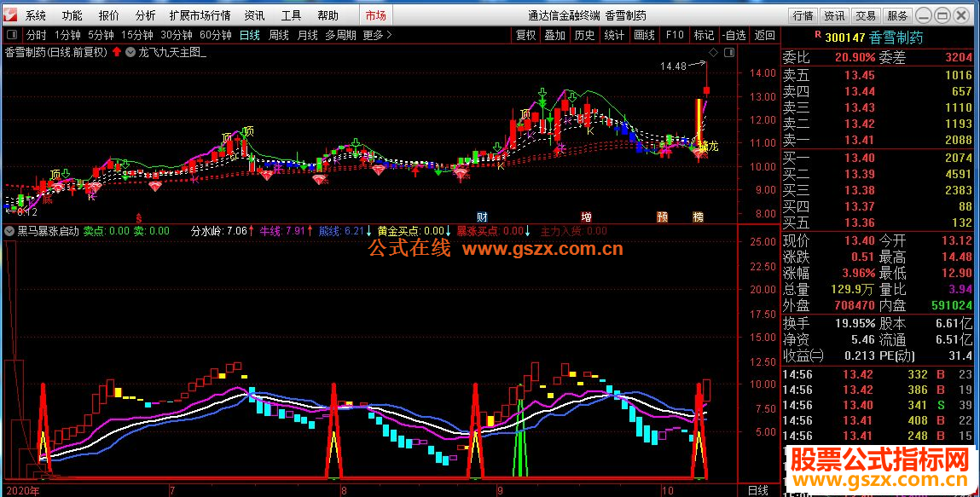
Task: Click the stock code 300147
Action: click(844, 38)
